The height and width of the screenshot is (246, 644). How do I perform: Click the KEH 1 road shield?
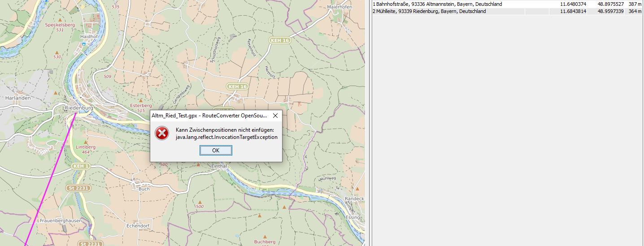pos(81,166)
